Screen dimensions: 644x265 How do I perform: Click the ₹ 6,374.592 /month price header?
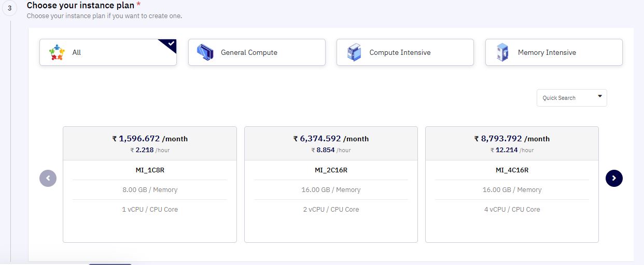click(331, 139)
